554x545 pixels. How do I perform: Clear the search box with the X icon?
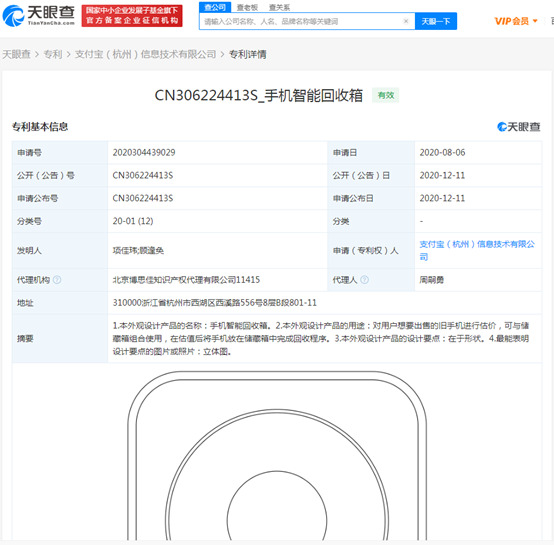(406, 21)
